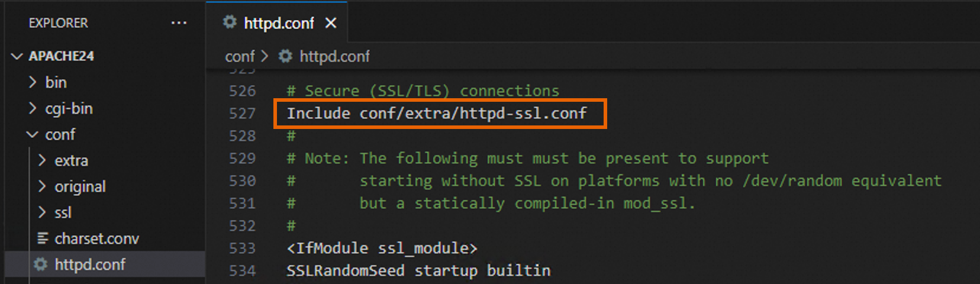
Task: Click the breadcrumb gear icon beside httpd.conf
Action: pyautogui.click(x=285, y=56)
